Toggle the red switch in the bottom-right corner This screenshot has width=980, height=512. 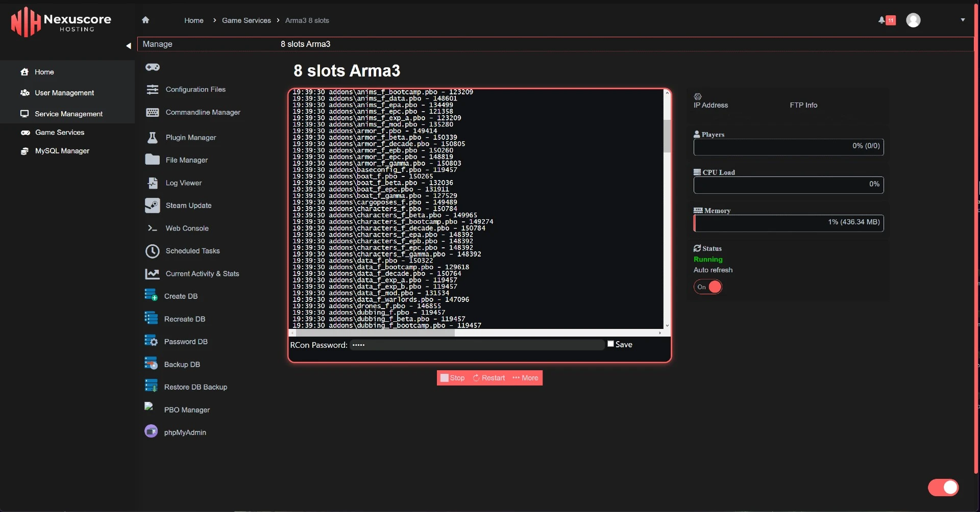pos(943,488)
